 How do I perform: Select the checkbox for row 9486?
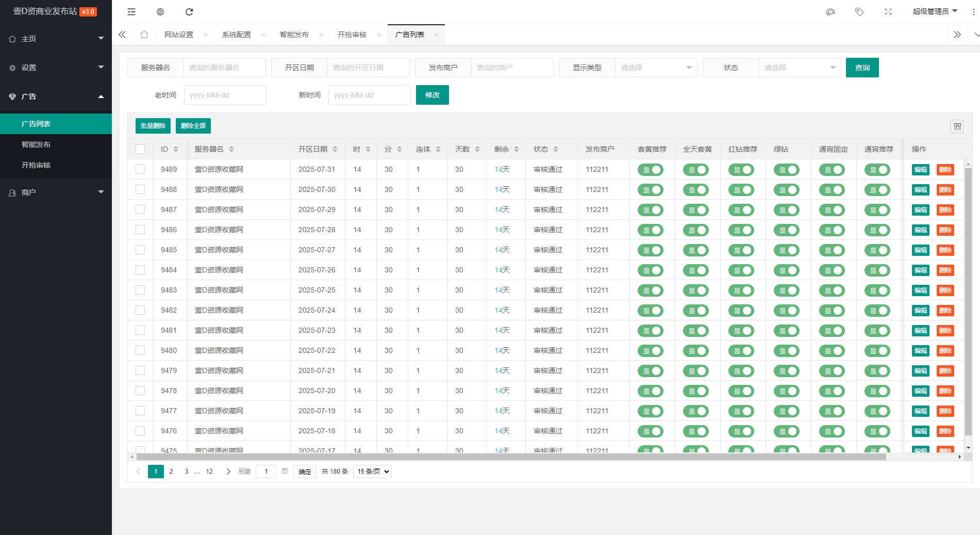[x=140, y=230]
